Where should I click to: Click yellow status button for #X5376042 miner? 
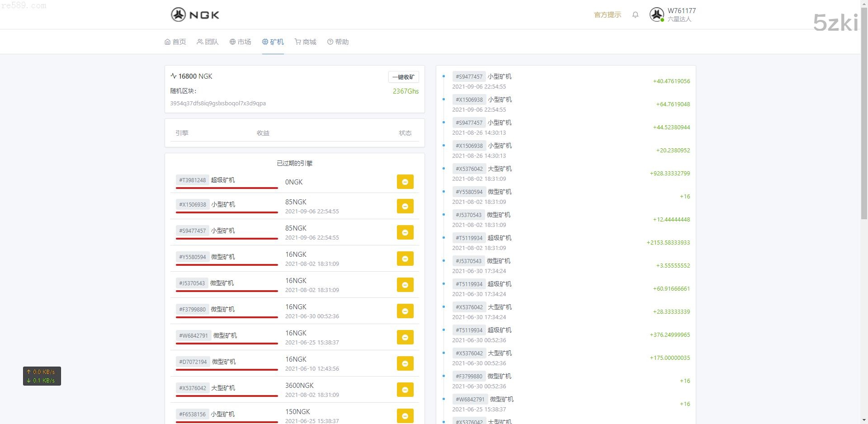tap(405, 390)
